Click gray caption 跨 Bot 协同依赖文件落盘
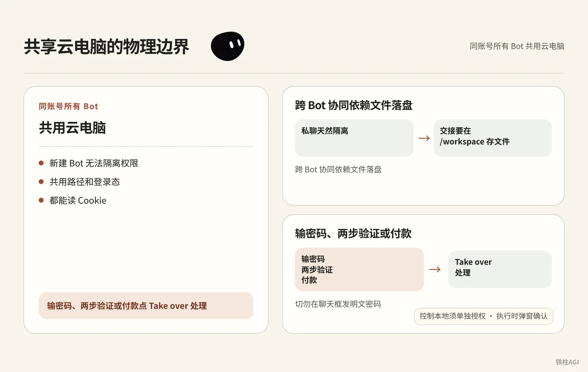This screenshot has width=588, height=372. click(338, 169)
